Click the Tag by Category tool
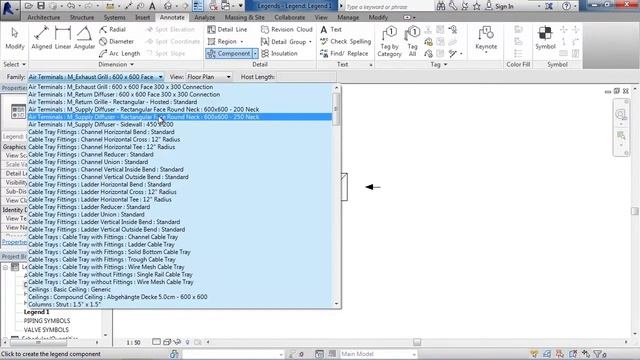Screen dimensions: 640x360 coord(389,41)
